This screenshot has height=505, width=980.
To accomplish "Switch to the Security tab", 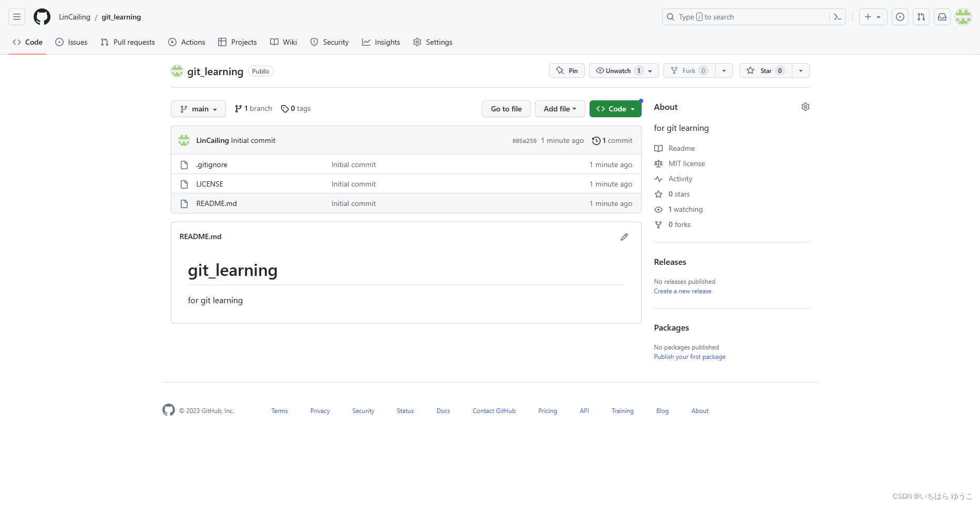I will click(x=329, y=42).
